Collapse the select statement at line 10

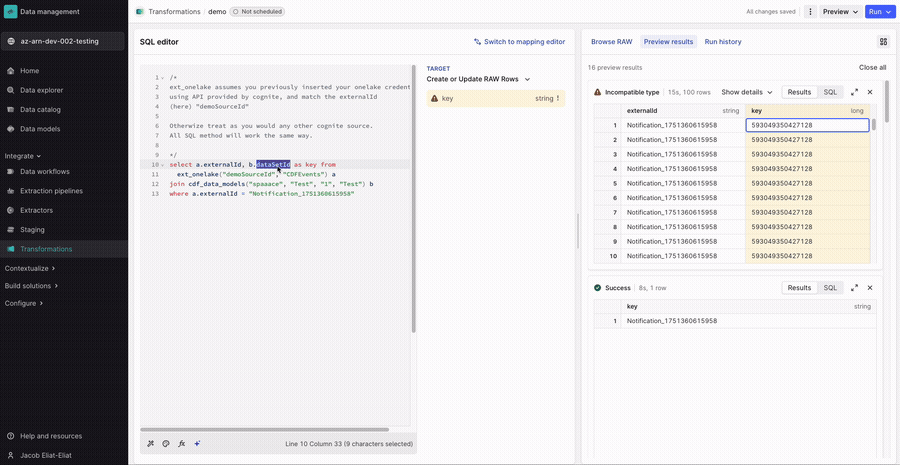[x=162, y=165]
